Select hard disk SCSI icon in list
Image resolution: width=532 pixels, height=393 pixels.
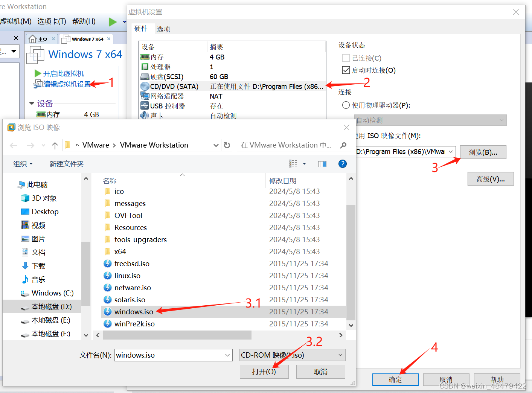point(145,76)
